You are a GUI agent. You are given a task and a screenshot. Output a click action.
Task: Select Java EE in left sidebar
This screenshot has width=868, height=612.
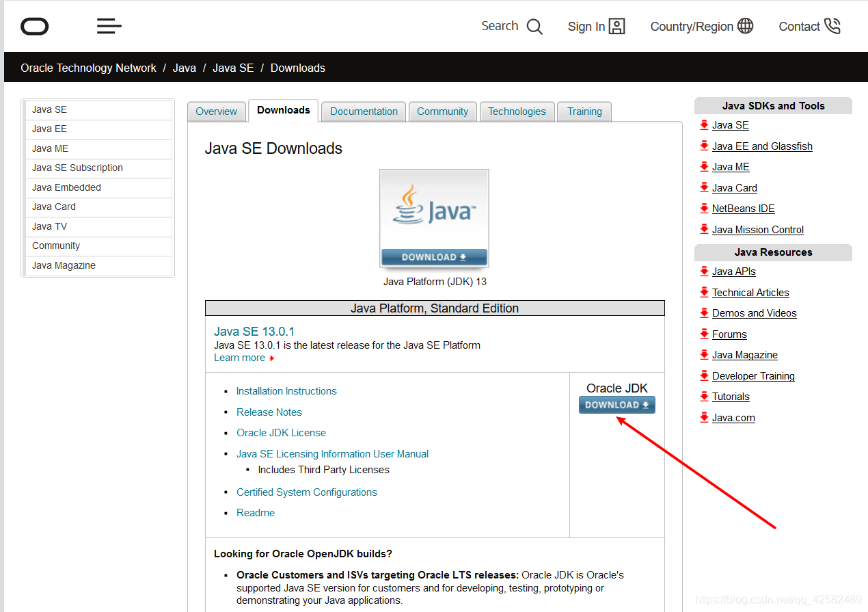coord(98,129)
